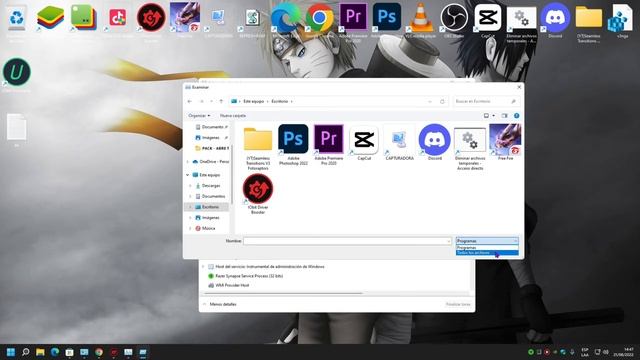Select the Free Fire shortcut in dialog

(x=505, y=143)
